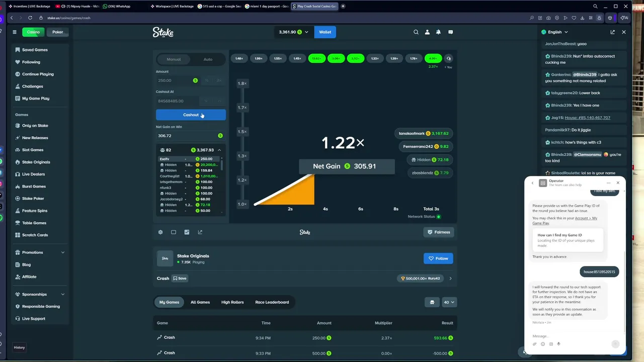
Task: Select Manual betting mode
Action: pyautogui.click(x=174, y=59)
